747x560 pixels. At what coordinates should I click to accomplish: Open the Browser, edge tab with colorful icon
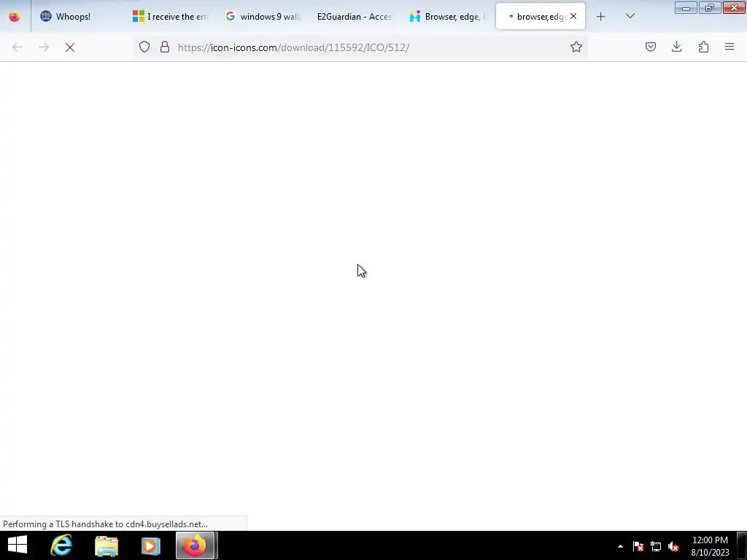coord(447,17)
